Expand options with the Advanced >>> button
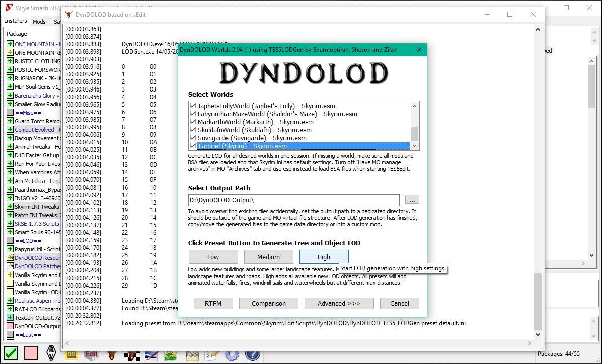 pyautogui.click(x=339, y=303)
